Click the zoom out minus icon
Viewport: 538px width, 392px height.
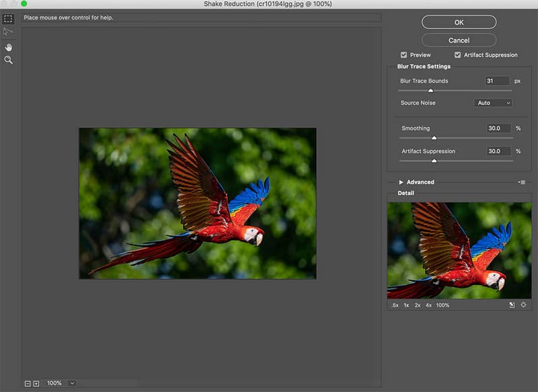click(x=28, y=383)
